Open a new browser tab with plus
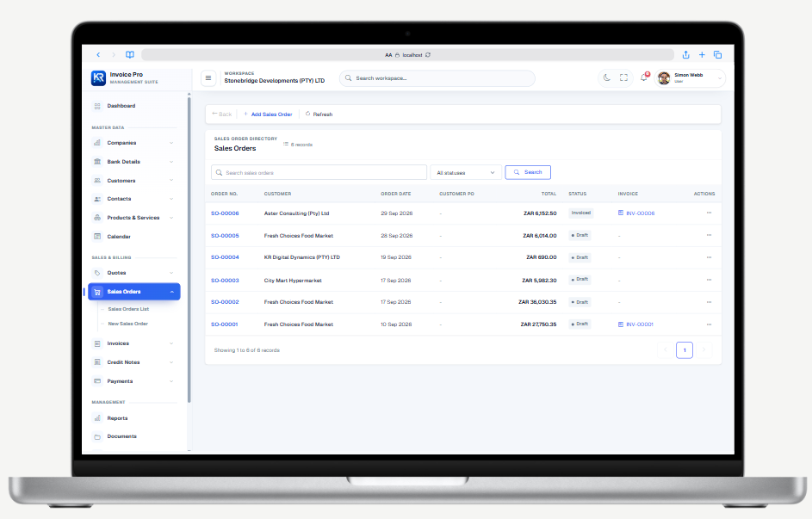The width and height of the screenshot is (812, 519). 702,54
